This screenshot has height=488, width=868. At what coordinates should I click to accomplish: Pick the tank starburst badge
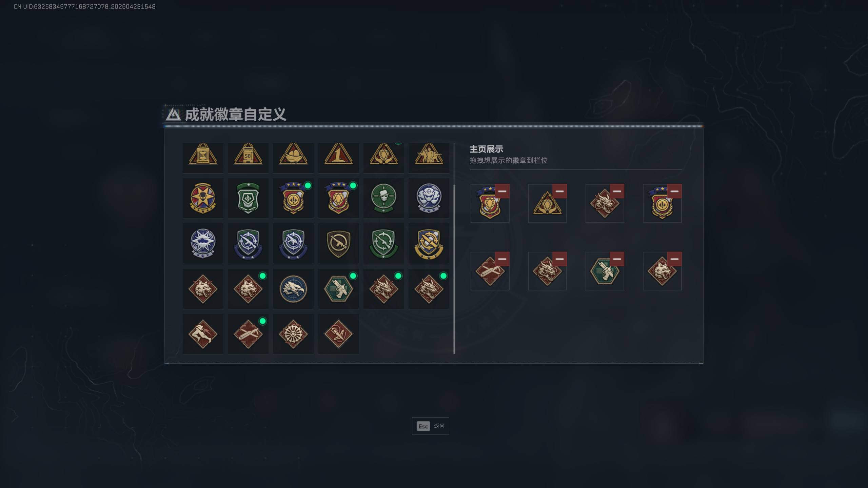click(203, 243)
